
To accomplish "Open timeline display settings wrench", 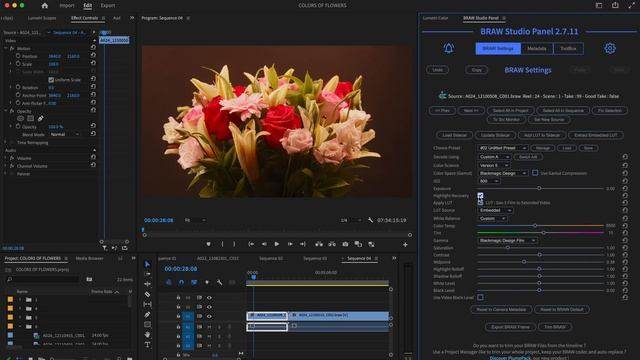I will 220,282.
